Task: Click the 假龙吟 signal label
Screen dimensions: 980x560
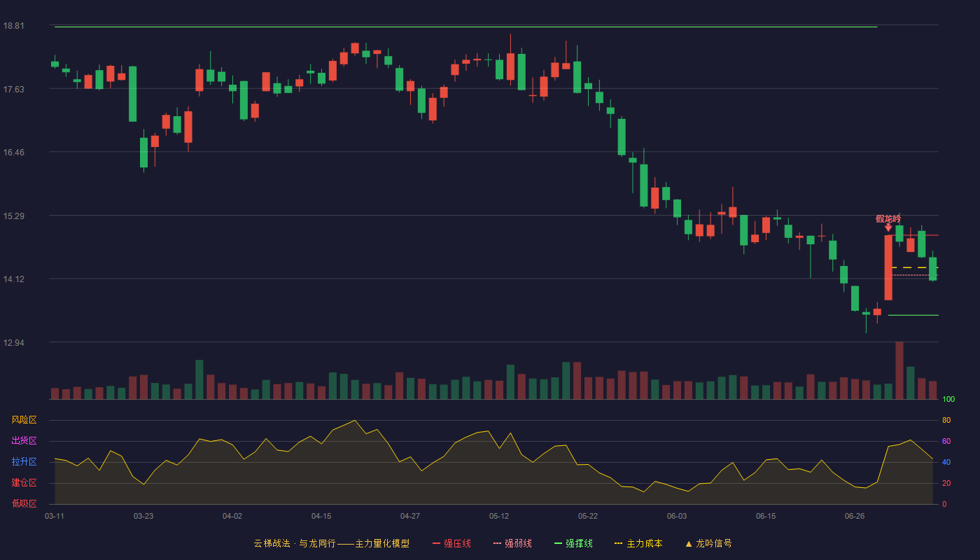Action: [888, 218]
